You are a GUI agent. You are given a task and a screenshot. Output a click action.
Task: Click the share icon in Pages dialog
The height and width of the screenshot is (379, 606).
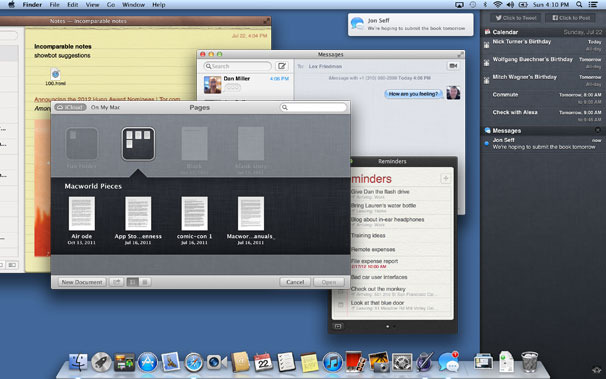click(116, 282)
